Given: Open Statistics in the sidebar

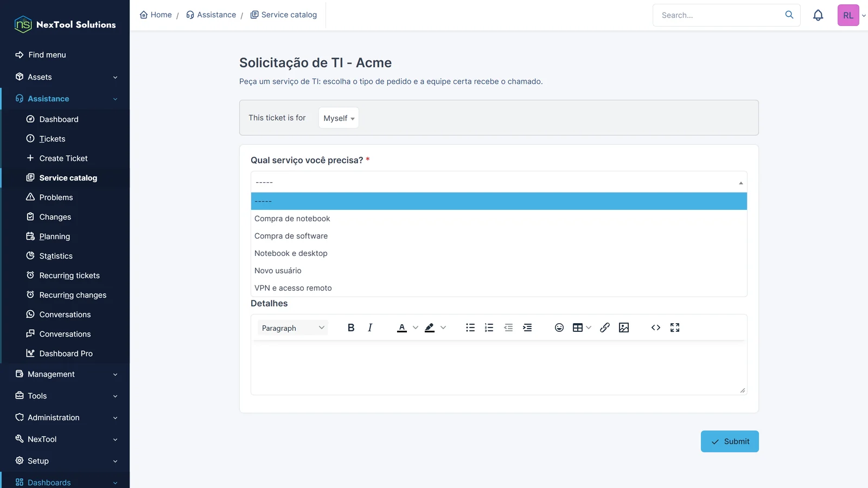Looking at the screenshot, I should click(56, 256).
